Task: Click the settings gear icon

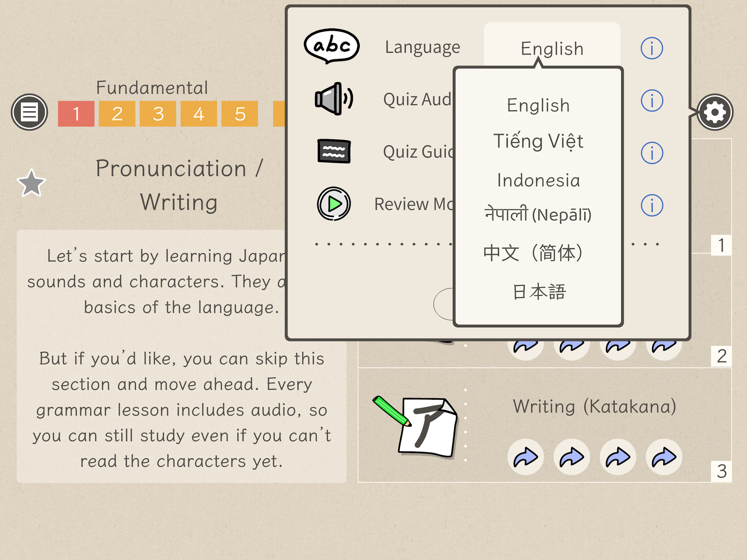Action: click(x=714, y=112)
